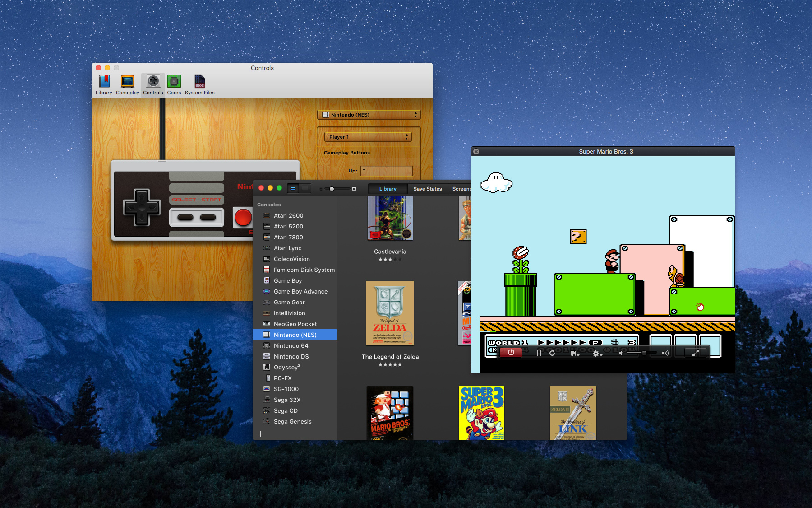Open the save state floppy disk menu

coord(574,353)
